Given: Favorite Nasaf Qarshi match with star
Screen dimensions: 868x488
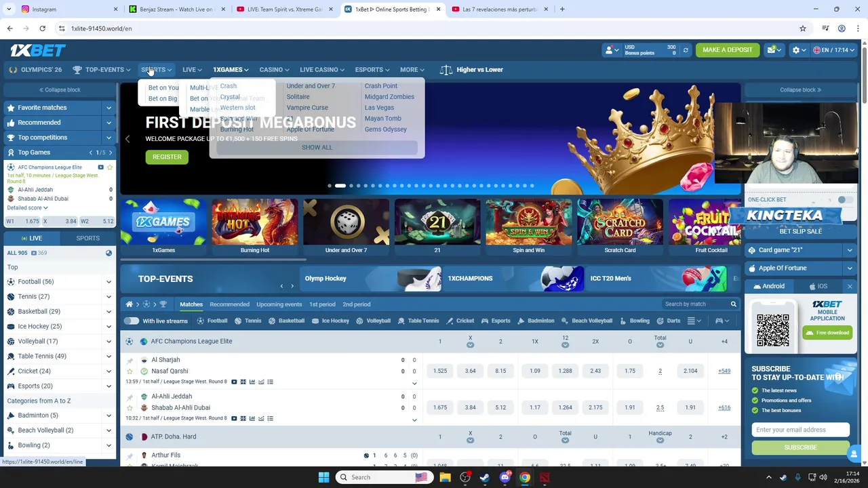Looking at the screenshot, I should (130, 371).
